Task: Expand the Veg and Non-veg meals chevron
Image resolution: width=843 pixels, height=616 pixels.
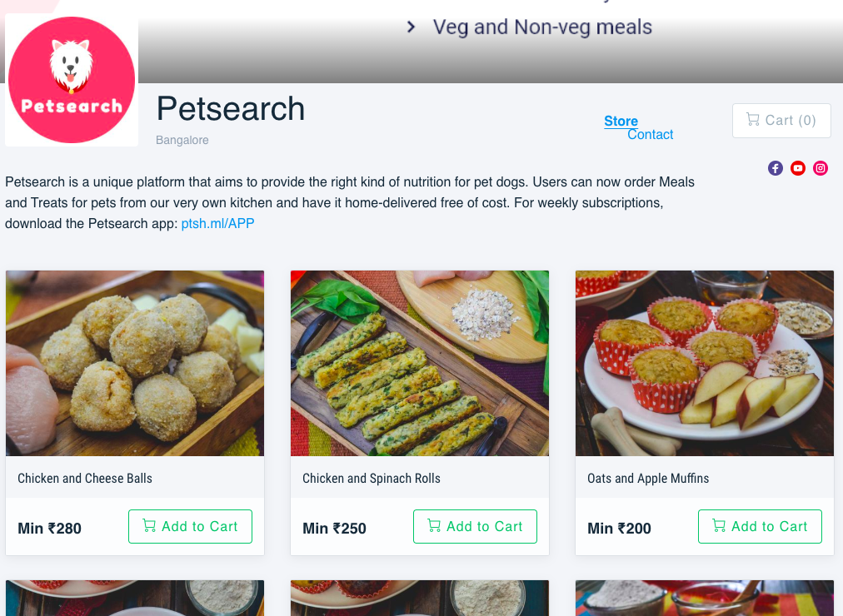Action: coord(411,27)
